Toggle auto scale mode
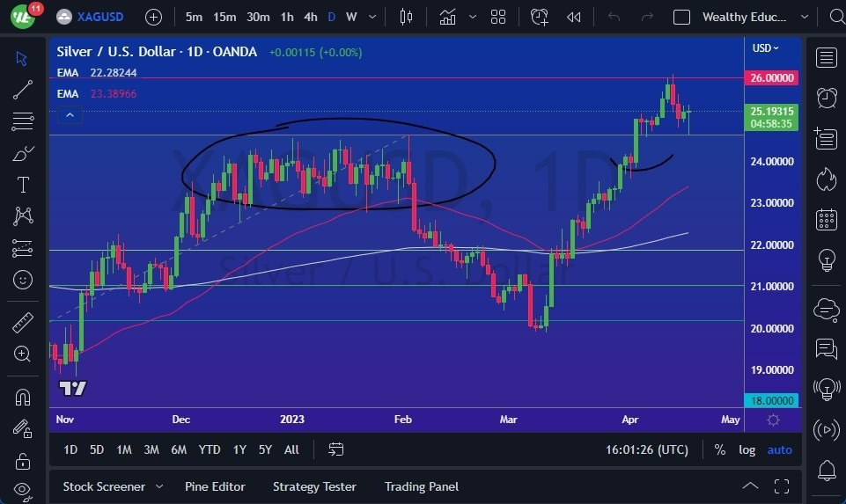Image resolution: width=846 pixels, height=504 pixels. pyautogui.click(x=780, y=449)
